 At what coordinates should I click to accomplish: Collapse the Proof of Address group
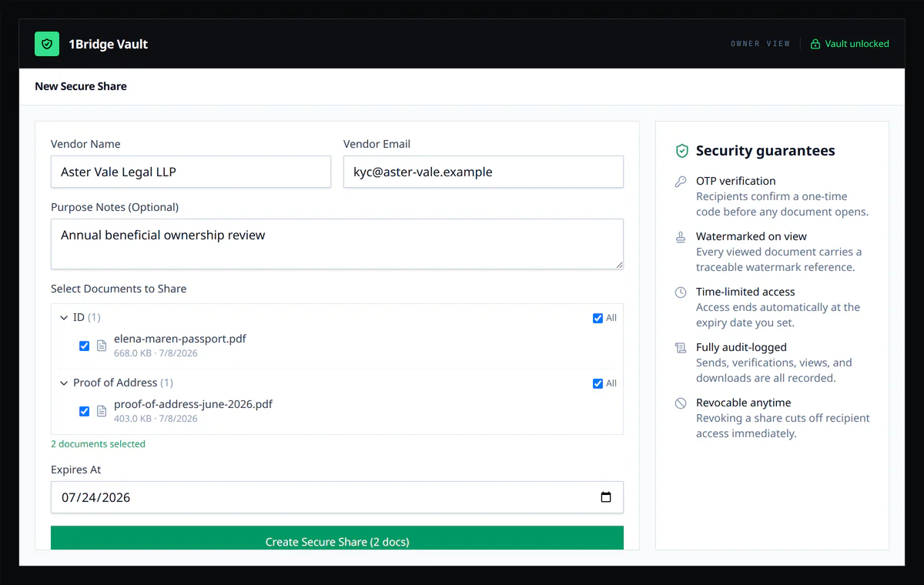64,383
